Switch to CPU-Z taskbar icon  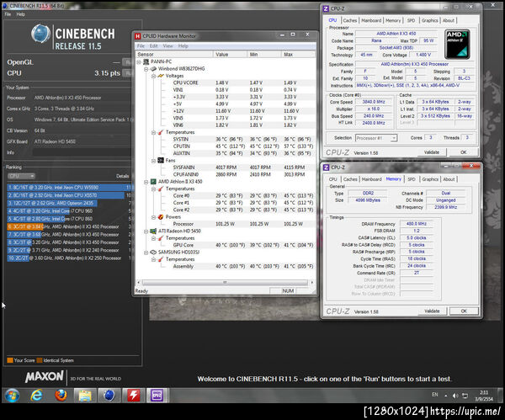tap(157, 396)
